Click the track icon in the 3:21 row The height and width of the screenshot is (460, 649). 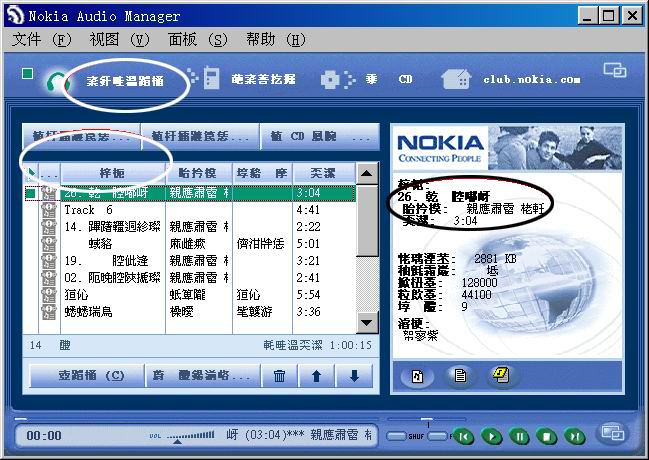coord(49,261)
